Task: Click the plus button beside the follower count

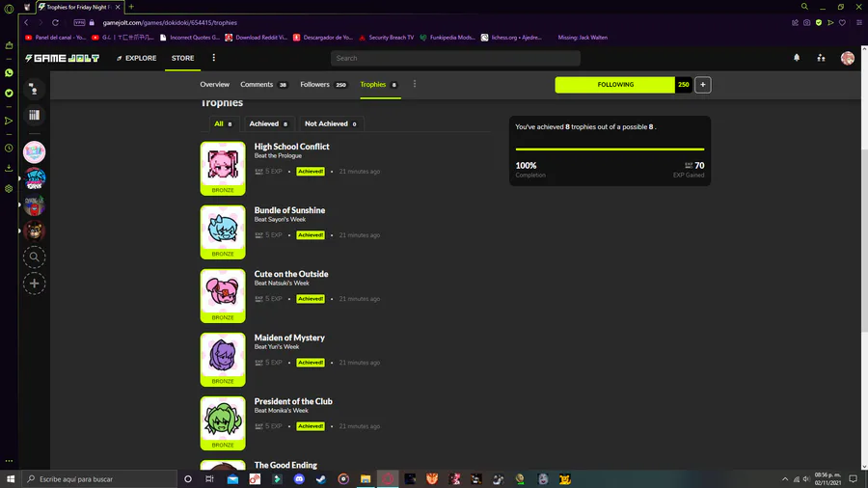Action: pyautogui.click(x=702, y=85)
